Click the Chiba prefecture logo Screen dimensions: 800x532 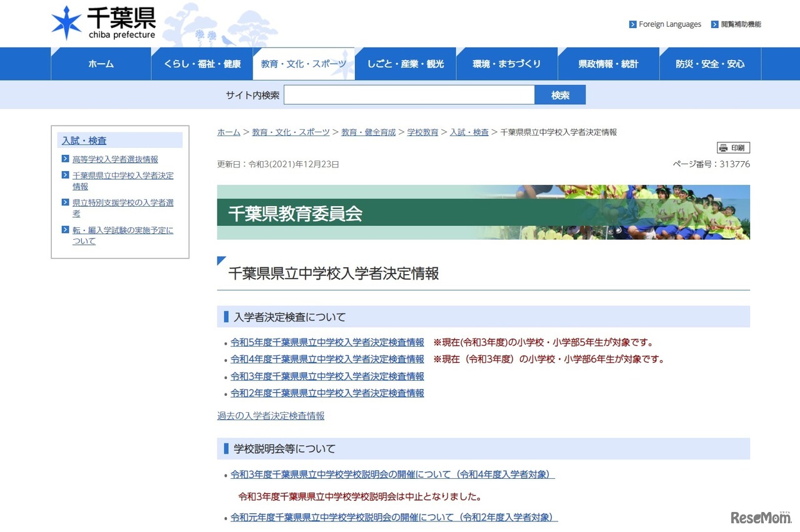(x=103, y=23)
